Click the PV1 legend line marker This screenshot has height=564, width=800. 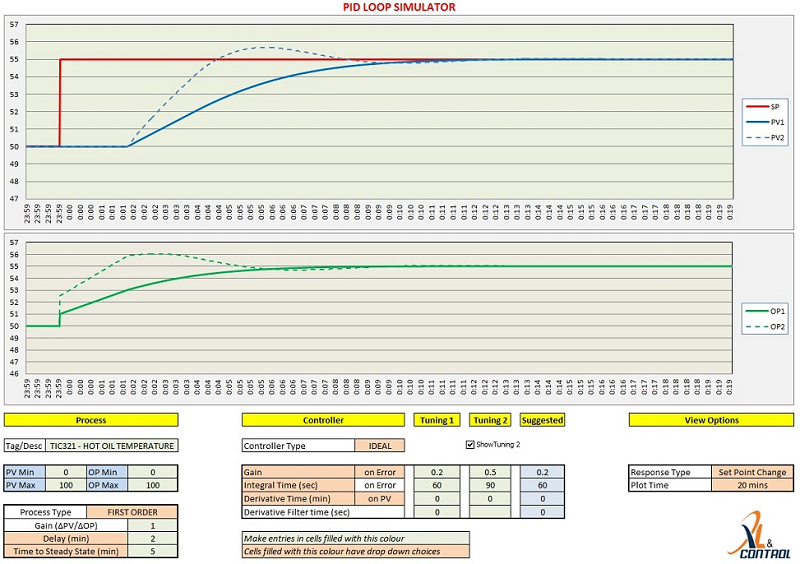click(757, 122)
